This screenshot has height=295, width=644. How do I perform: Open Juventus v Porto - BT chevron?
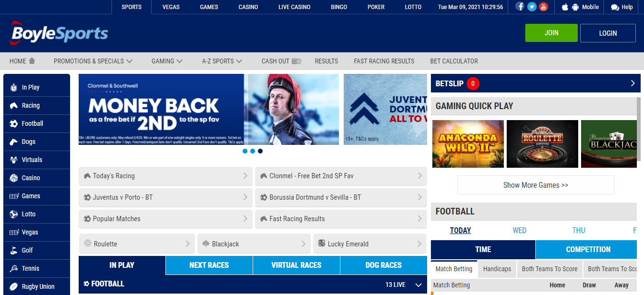pos(245,197)
